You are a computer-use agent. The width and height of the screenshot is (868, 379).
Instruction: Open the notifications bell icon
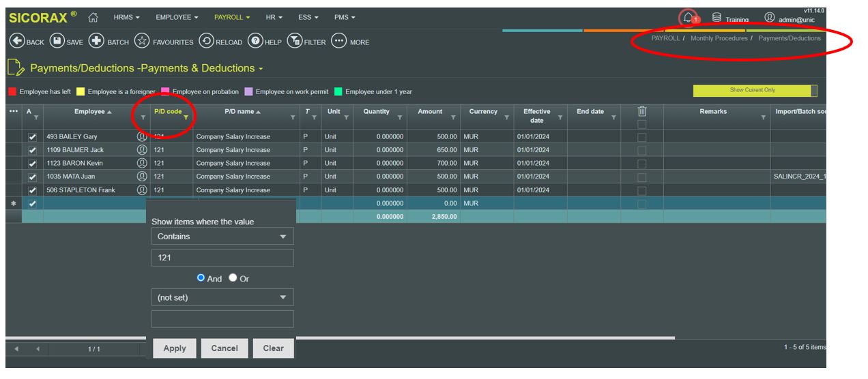(x=688, y=18)
